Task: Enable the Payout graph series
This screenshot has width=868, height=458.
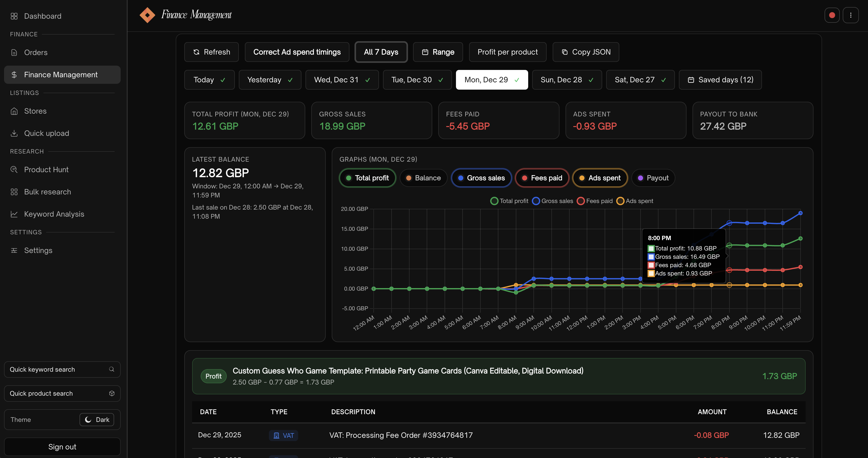Action: (653, 177)
